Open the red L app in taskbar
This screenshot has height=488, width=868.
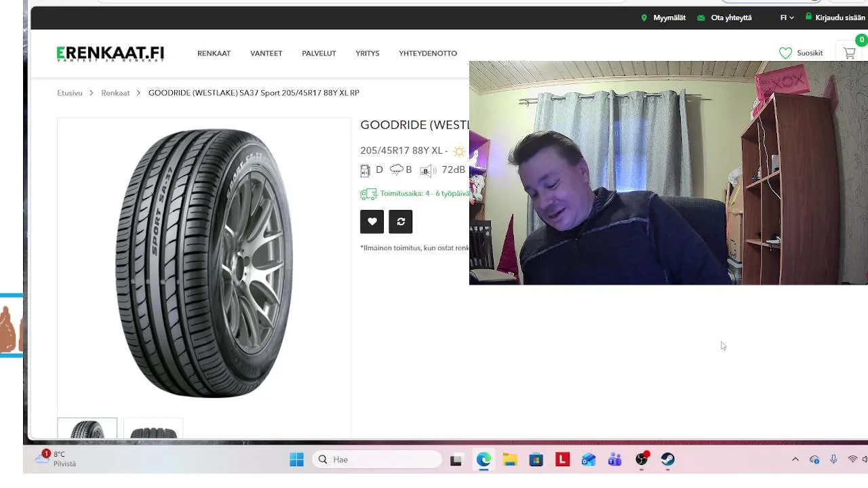562,460
